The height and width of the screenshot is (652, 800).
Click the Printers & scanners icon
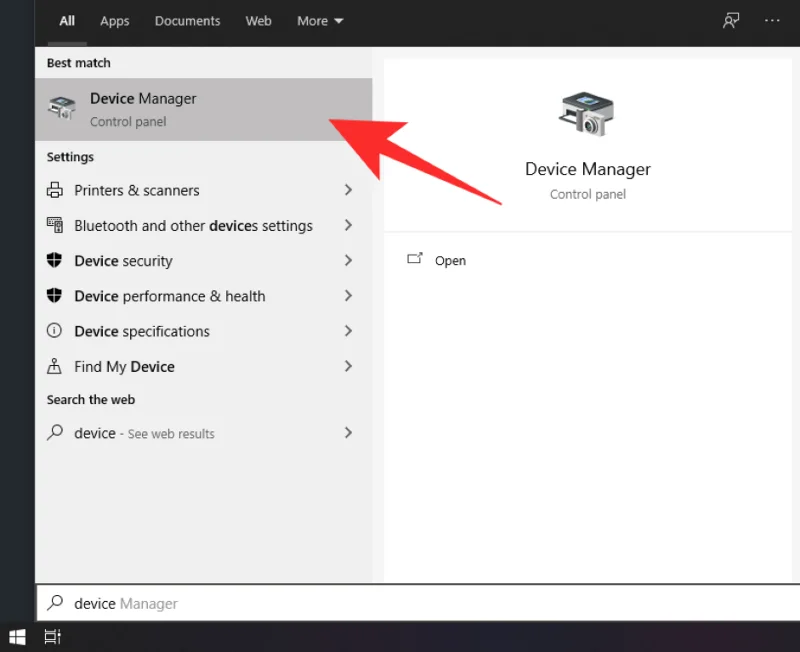(x=56, y=190)
